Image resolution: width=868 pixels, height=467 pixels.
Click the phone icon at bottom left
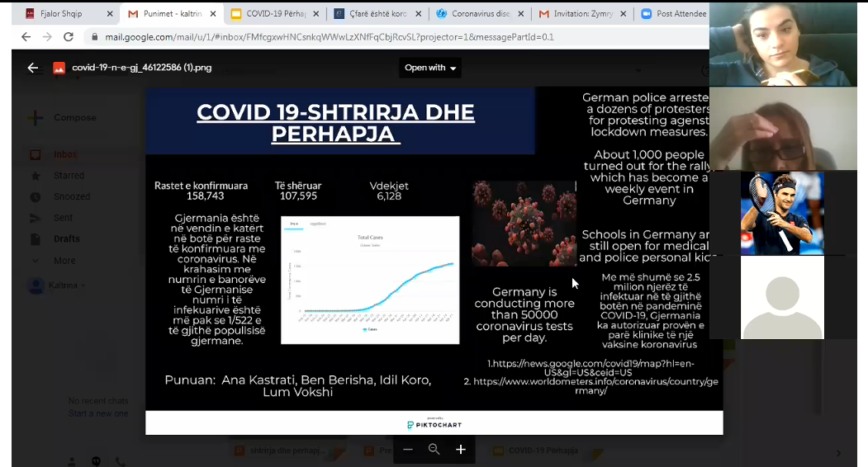[121, 461]
